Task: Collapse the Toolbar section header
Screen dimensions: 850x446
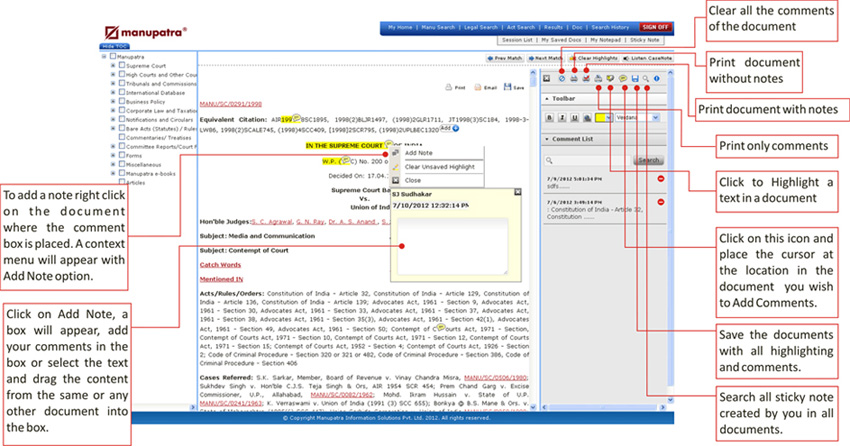Action: click(x=604, y=99)
